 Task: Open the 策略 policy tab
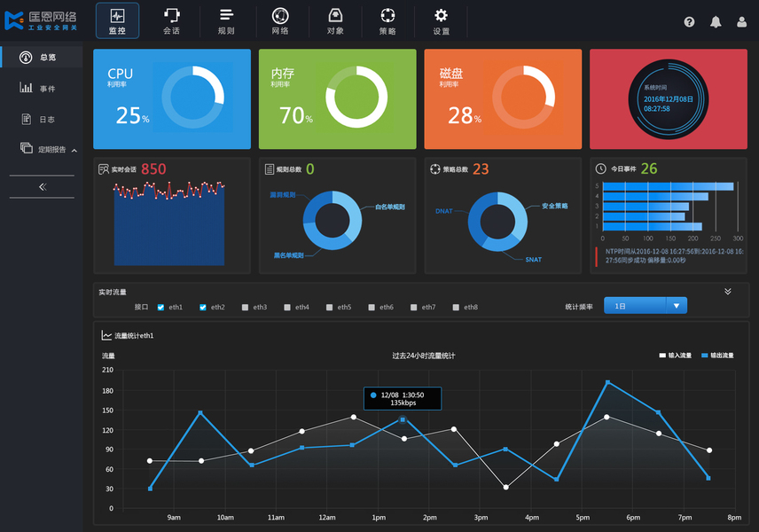(x=387, y=20)
